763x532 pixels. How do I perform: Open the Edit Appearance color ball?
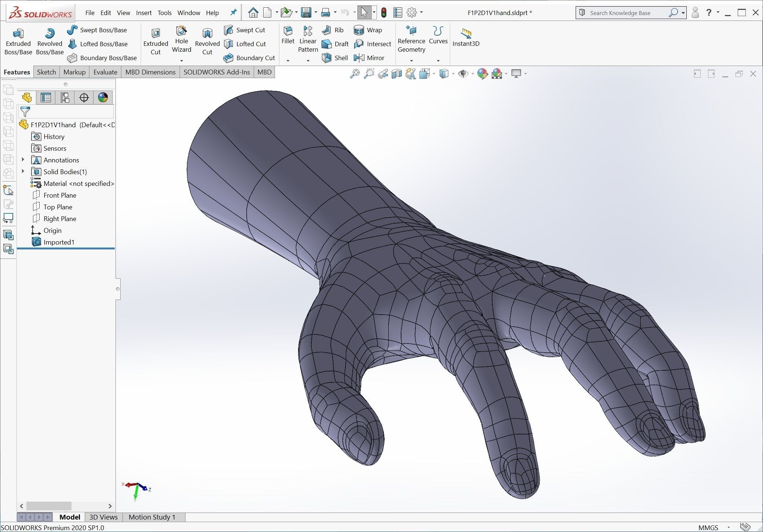[x=483, y=74]
